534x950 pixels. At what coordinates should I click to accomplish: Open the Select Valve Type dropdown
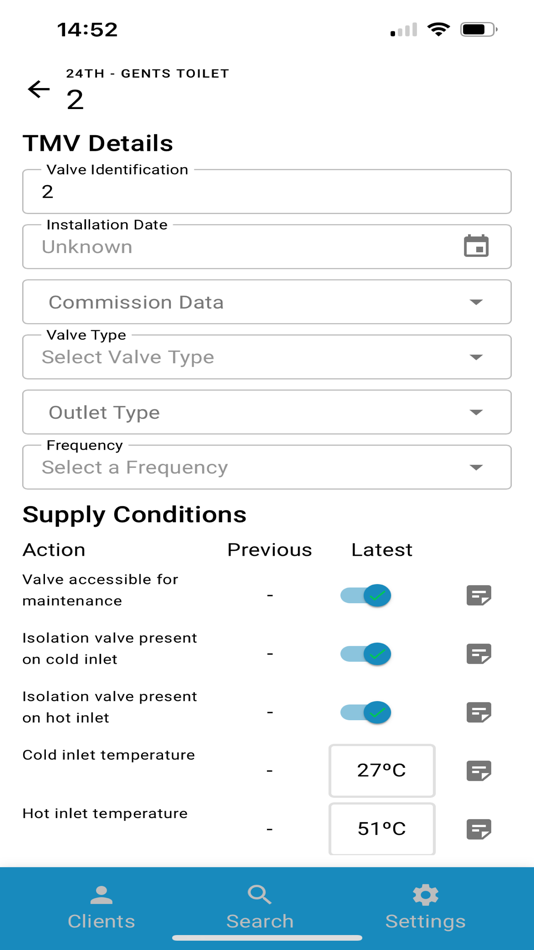267,357
